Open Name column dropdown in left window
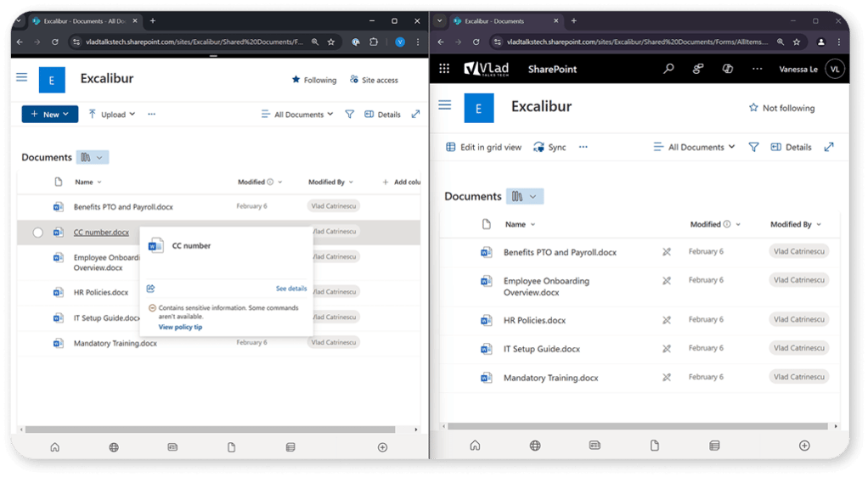Image resolution: width=868 pixels, height=477 pixels. (x=99, y=182)
